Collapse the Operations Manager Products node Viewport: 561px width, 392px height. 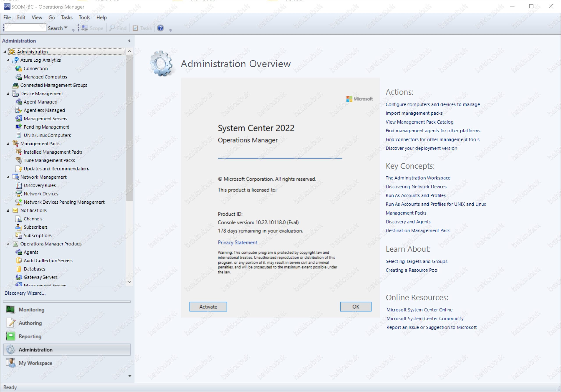coord(8,244)
